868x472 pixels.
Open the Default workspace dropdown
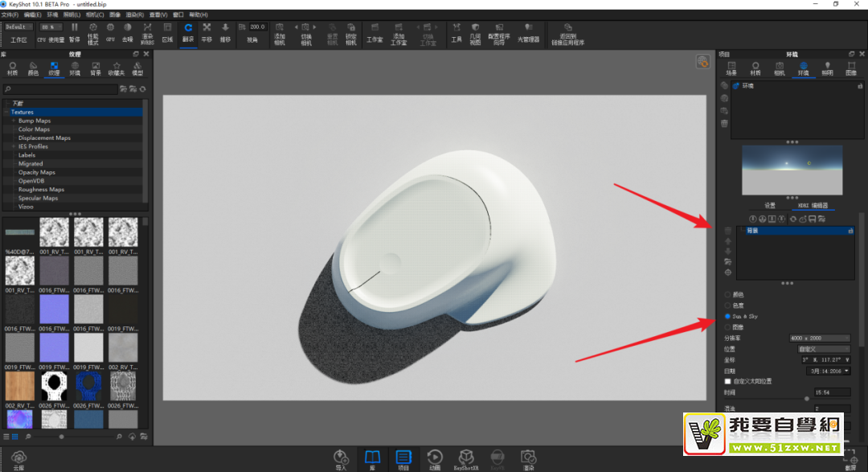click(x=18, y=27)
